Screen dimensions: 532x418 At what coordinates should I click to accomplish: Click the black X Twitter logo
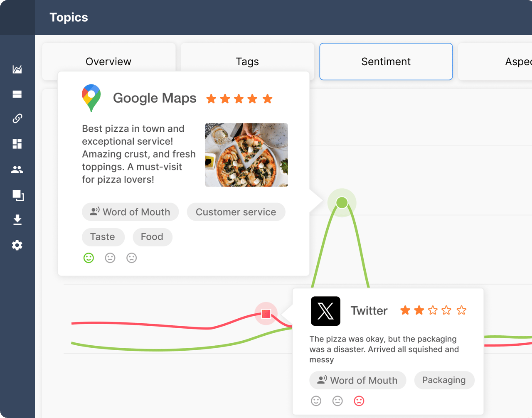click(x=325, y=311)
